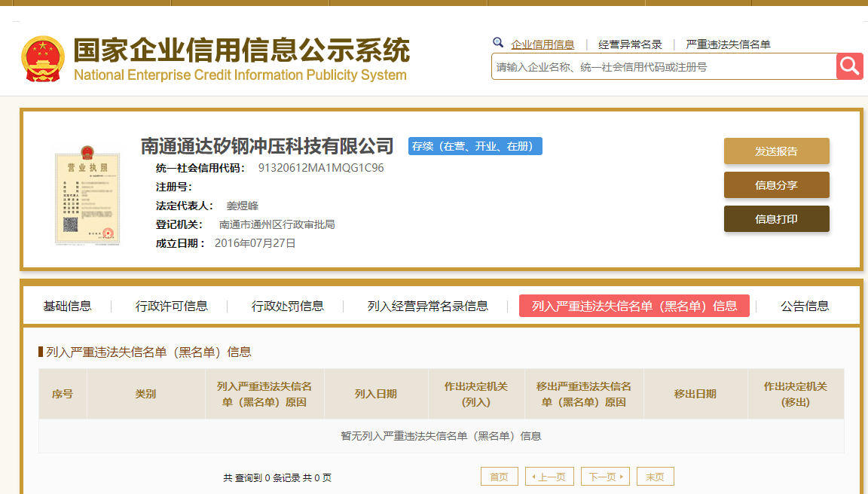868x494 pixels.
Task: Click the 存续（在营、开业、在册） status badge
Action: tap(475, 146)
